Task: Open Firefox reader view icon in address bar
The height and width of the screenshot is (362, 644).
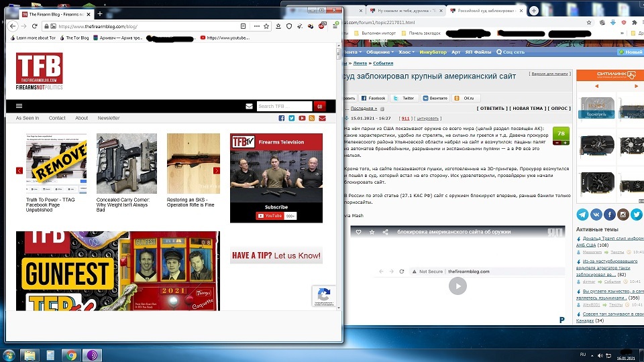Action: point(243,26)
